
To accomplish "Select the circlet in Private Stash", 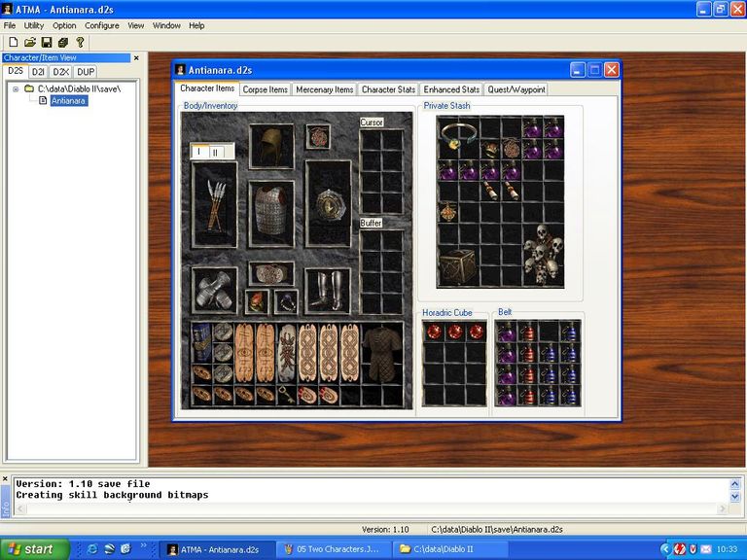I will (458, 137).
